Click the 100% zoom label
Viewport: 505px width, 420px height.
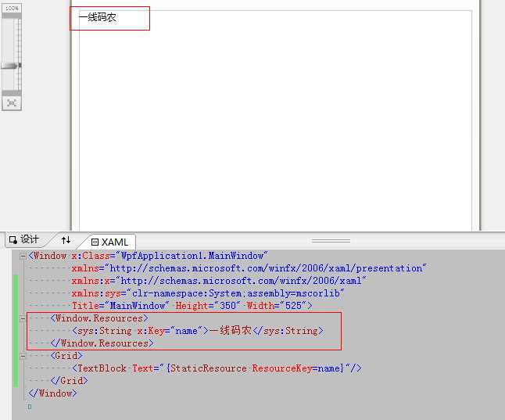pyautogui.click(x=12, y=9)
